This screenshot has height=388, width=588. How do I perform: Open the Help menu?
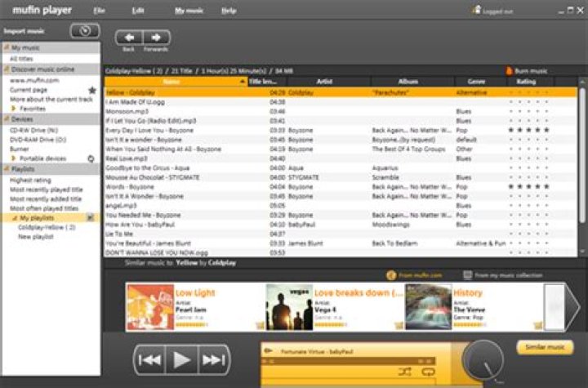[x=229, y=11]
